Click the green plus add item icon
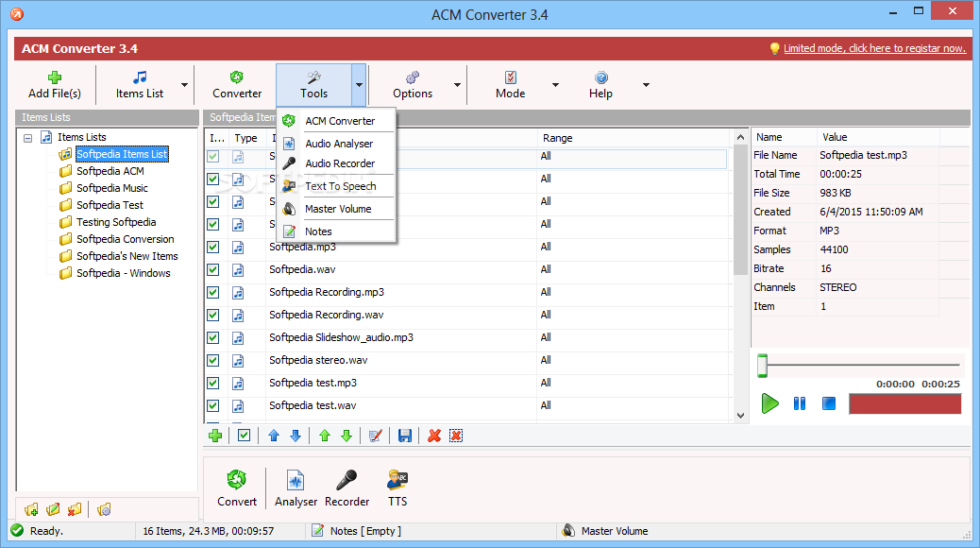 click(x=215, y=436)
